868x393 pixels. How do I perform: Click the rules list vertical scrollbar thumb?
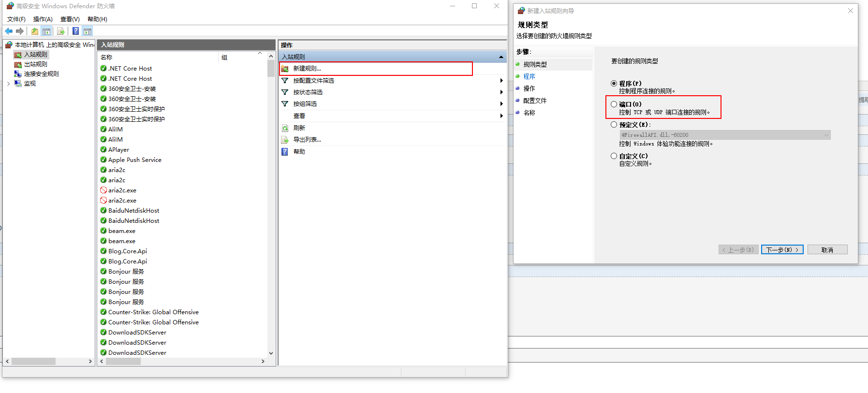(271, 69)
